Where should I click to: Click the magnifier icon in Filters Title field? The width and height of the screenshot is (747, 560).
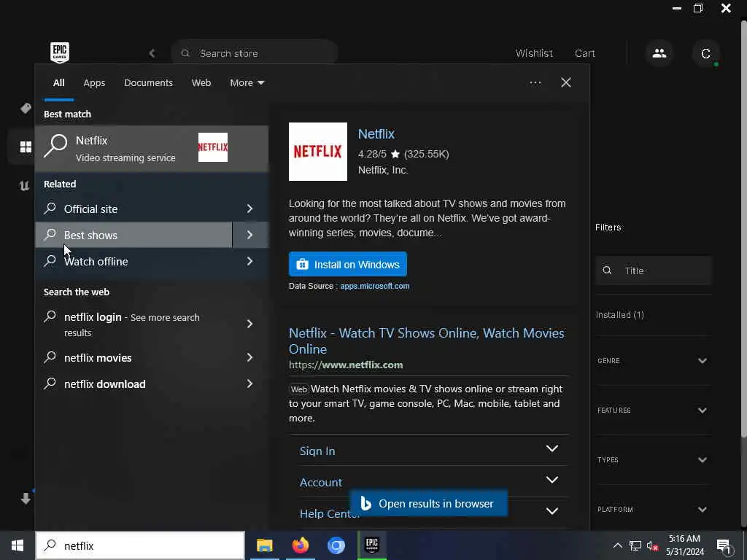pos(607,271)
